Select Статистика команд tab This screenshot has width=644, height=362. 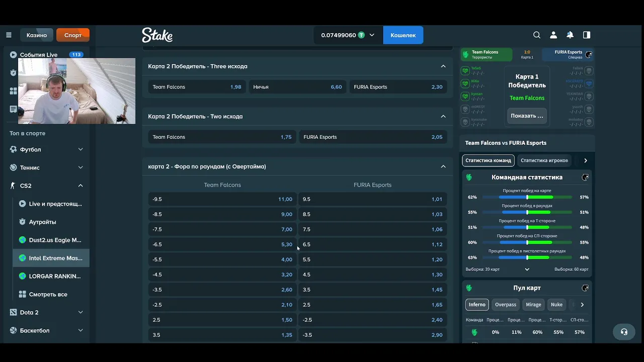(488, 160)
